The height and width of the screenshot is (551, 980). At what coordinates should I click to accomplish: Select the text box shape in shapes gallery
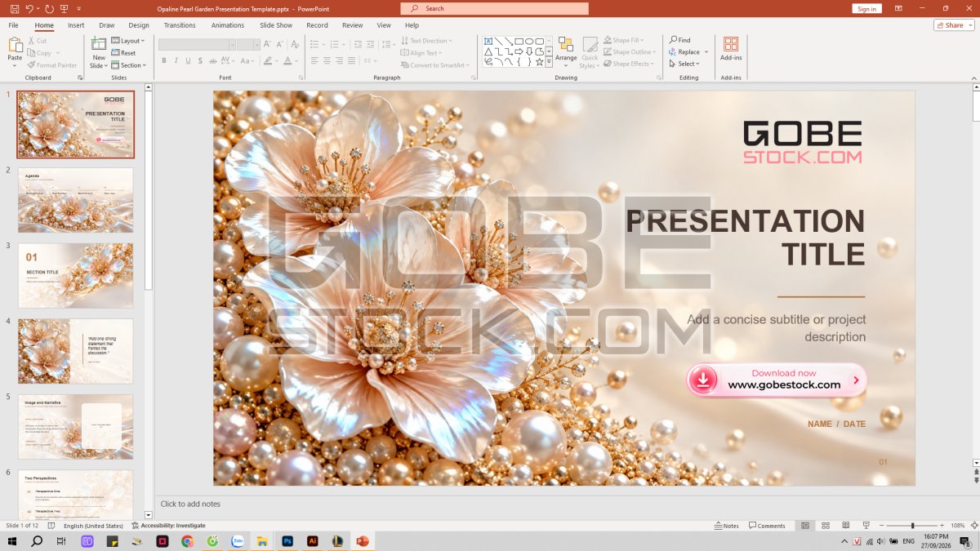pos(488,41)
